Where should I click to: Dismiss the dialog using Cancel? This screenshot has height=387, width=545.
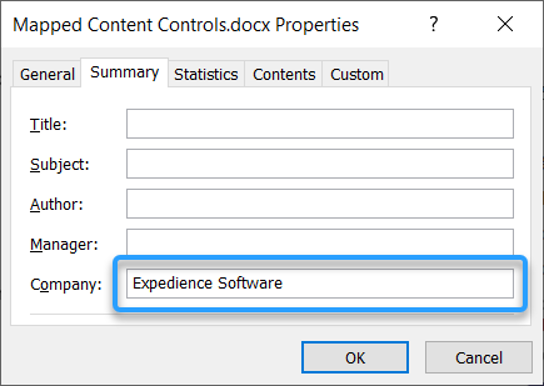pyautogui.click(x=479, y=357)
